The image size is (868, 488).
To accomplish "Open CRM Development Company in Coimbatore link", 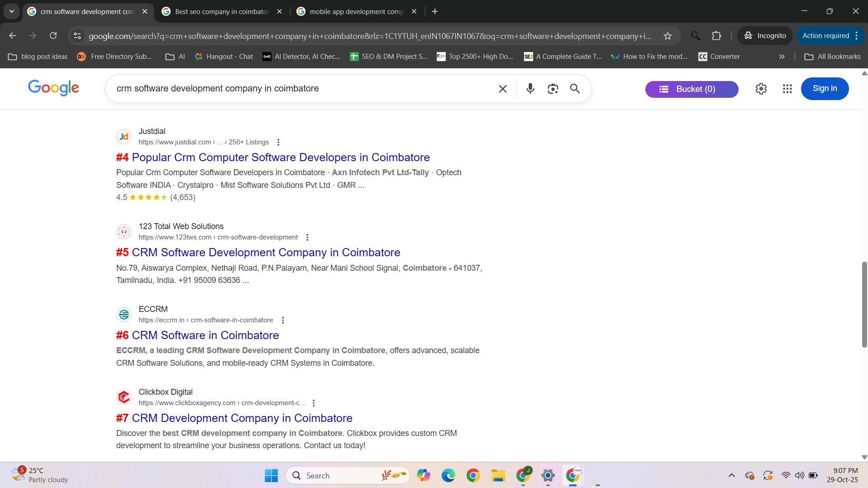I will pyautogui.click(x=242, y=418).
